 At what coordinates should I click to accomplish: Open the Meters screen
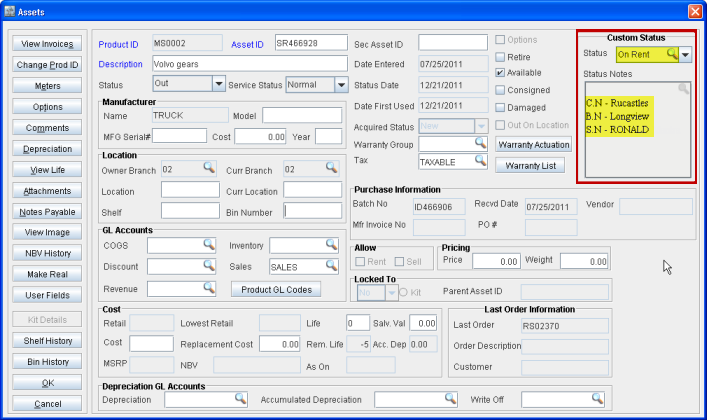(47, 86)
